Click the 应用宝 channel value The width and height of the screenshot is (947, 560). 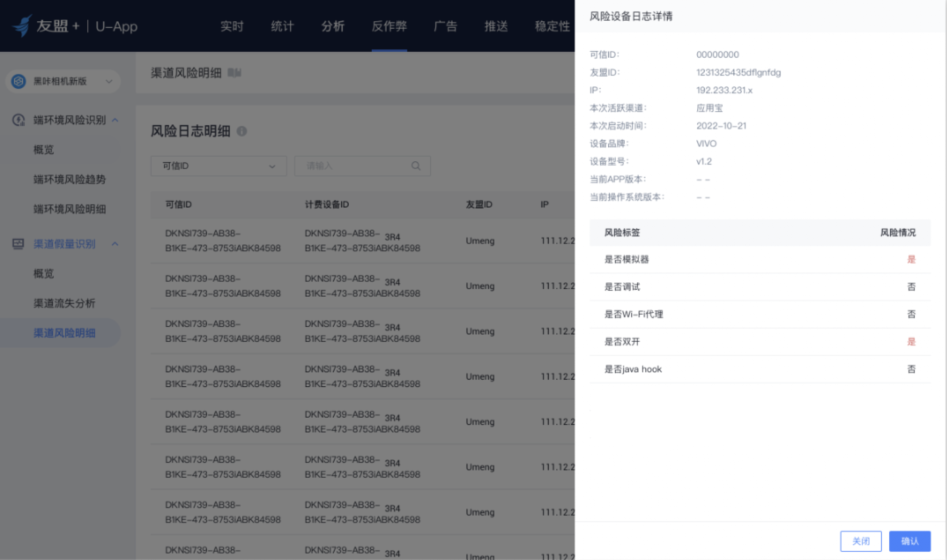click(x=709, y=108)
